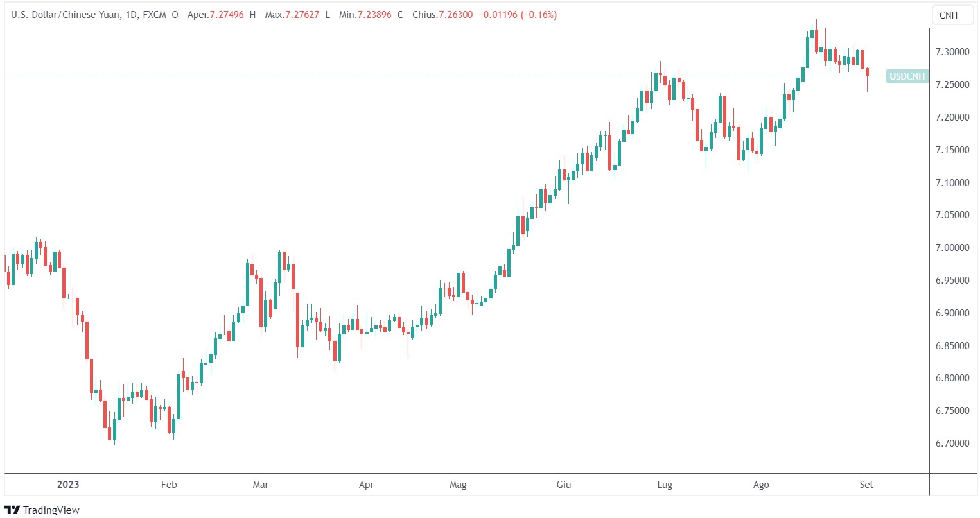The height and width of the screenshot is (518, 980).
Task: Click the TradingView logo icon
Action: [x=12, y=510]
